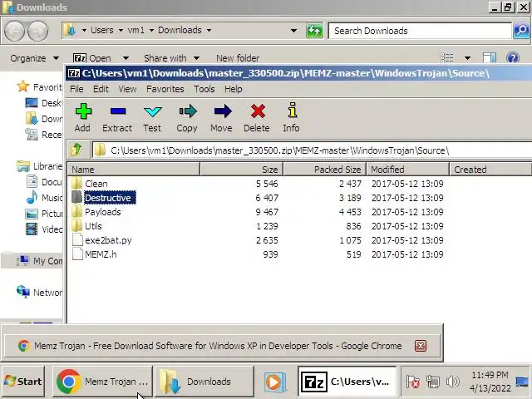The image size is (532, 399).
Task: Click the exe2bat.py file icon
Action: 77,240
